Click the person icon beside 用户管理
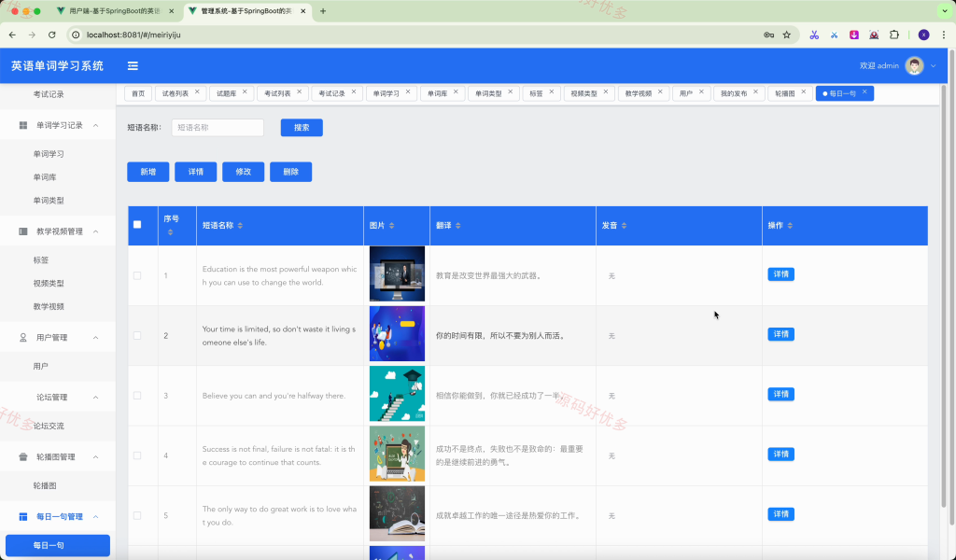 click(x=23, y=338)
